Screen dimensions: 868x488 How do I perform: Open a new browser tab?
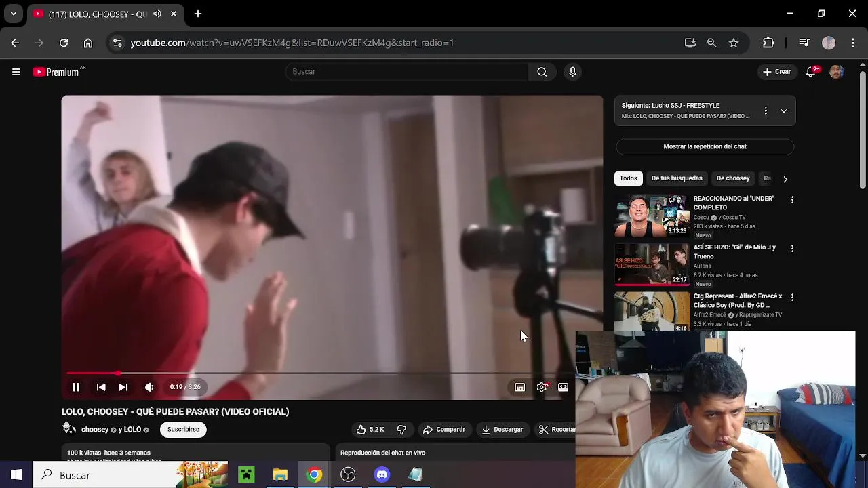coord(197,14)
